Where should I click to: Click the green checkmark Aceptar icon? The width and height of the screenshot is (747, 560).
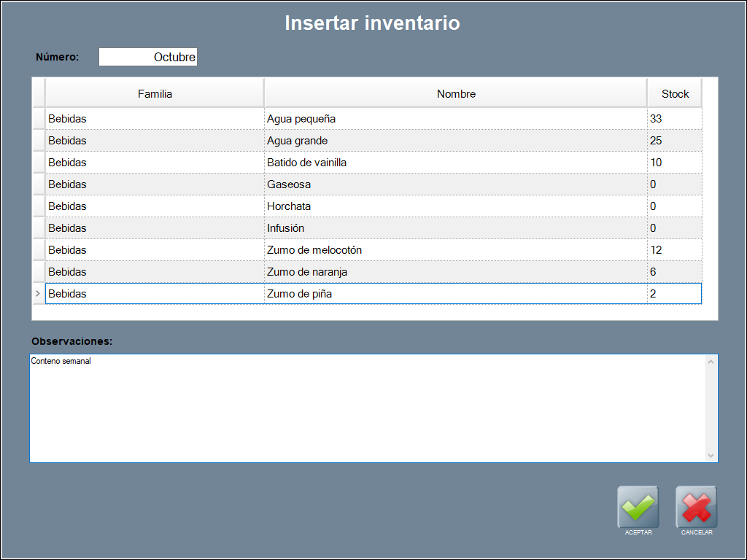pyautogui.click(x=638, y=507)
